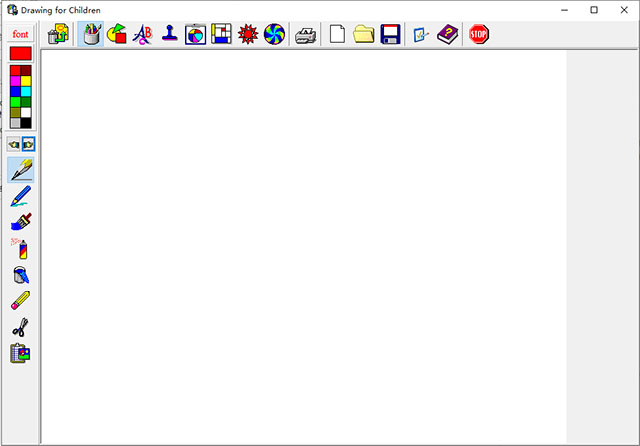640x446 pixels.
Task: Save the drawing with the floppy disk icon
Action: coord(390,34)
